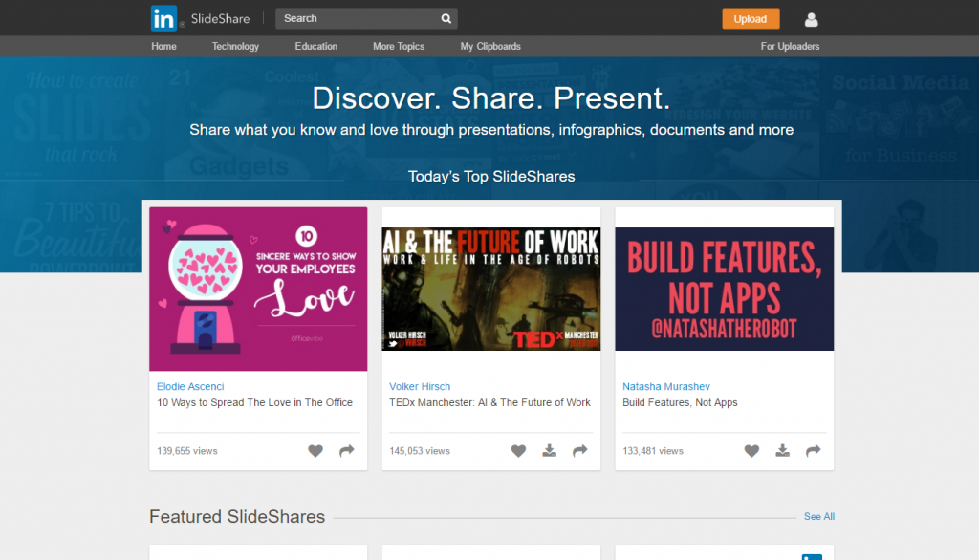Open Elodie Ascenci's profile link
The width and height of the screenshot is (979, 560).
click(x=190, y=386)
